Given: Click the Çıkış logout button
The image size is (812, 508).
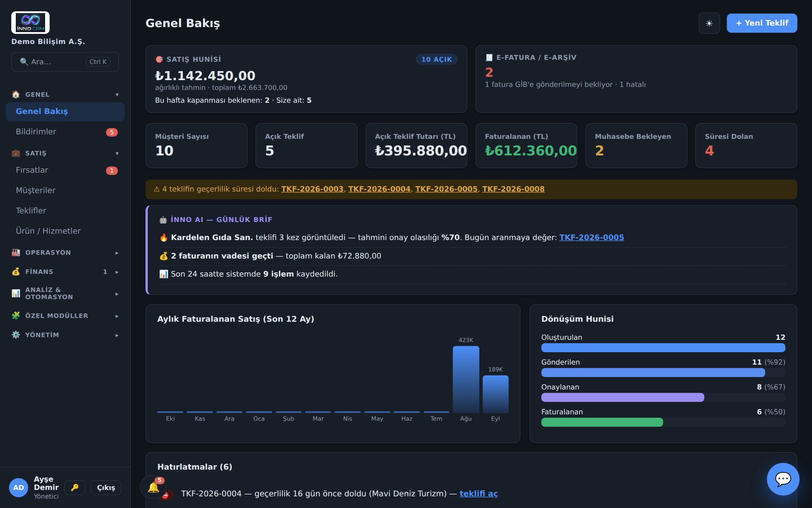Looking at the screenshot, I should (x=106, y=488).
